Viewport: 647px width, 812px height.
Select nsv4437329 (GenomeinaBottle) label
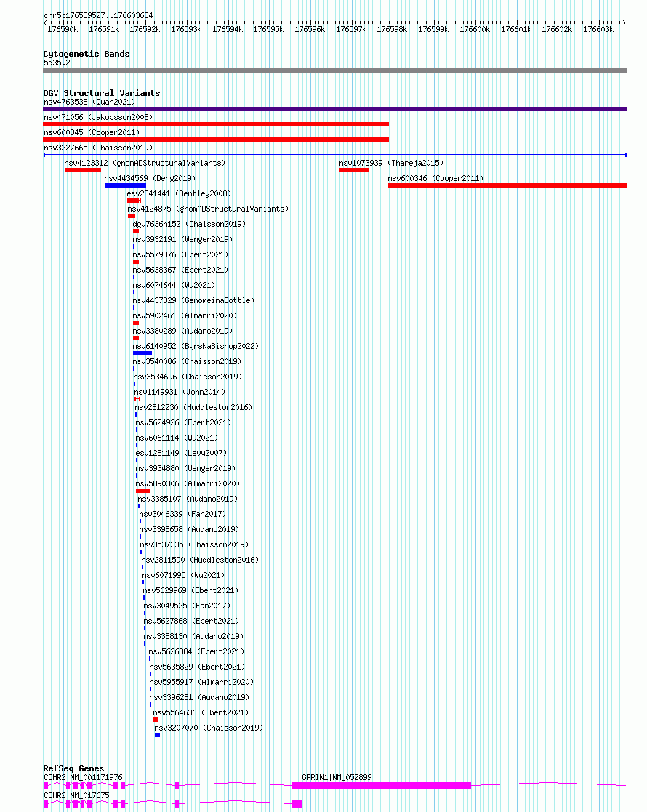(x=194, y=300)
